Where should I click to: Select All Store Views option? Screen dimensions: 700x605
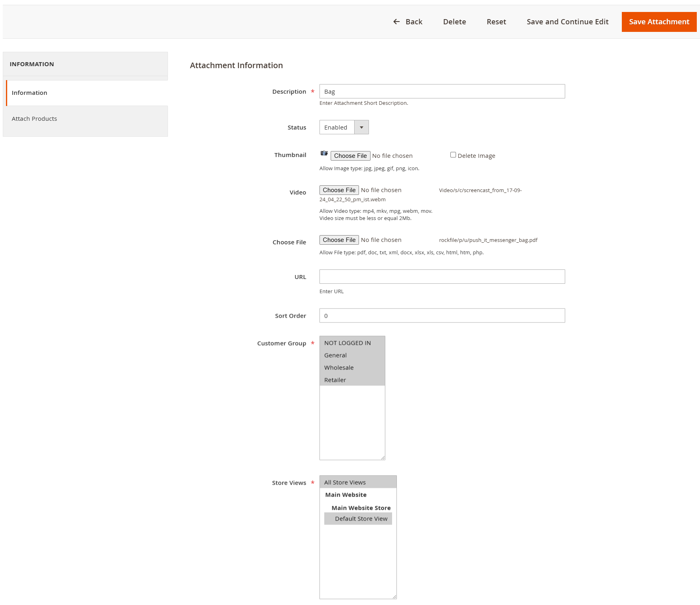(x=358, y=482)
